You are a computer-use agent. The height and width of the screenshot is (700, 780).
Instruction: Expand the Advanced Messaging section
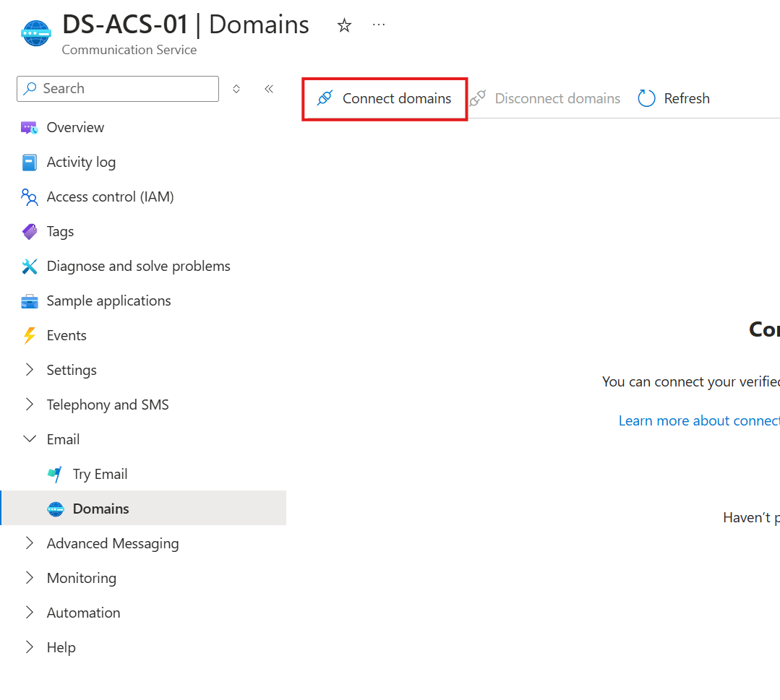click(x=30, y=543)
